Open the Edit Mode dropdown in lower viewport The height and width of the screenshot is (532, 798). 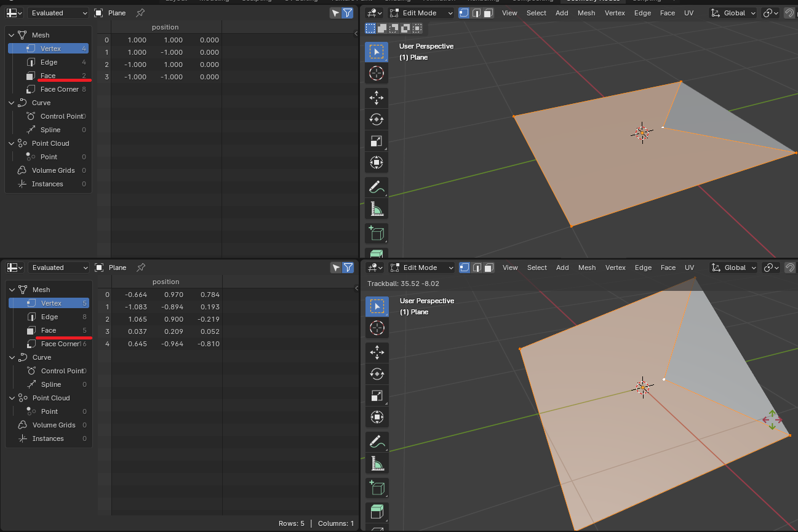(x=422, y=268)
